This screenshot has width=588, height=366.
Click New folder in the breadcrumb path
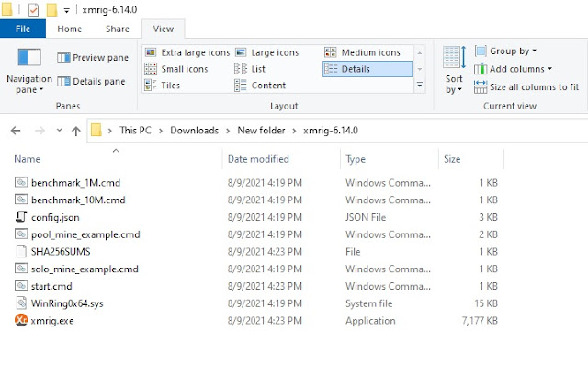point(261,131)
